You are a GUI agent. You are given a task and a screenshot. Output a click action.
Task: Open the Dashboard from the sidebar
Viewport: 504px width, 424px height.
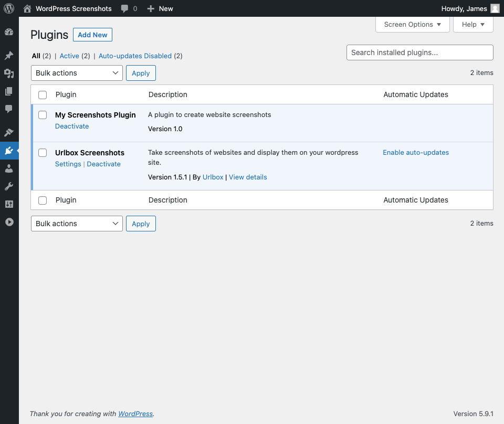9,32
